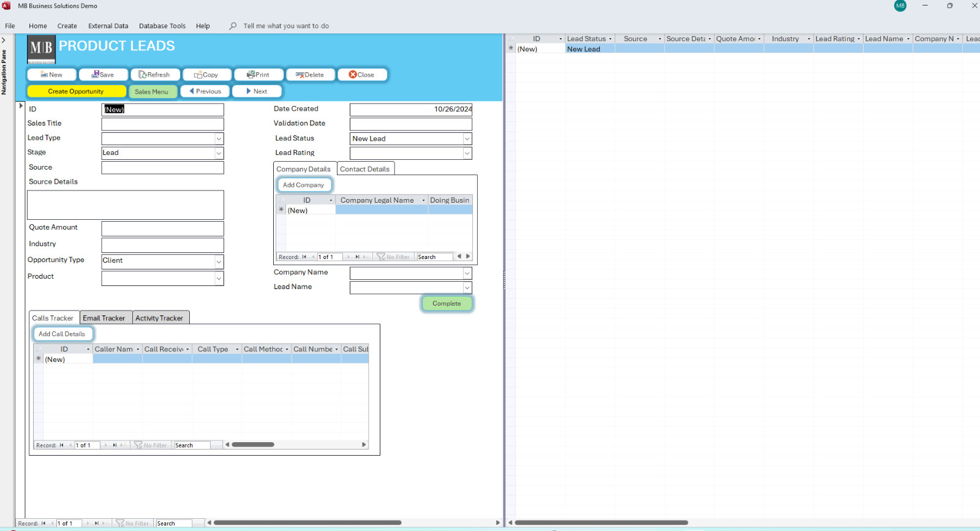Open the MB user account icon
The height and width of the screenshot is (531, 980).
click(x=900, y=6)
